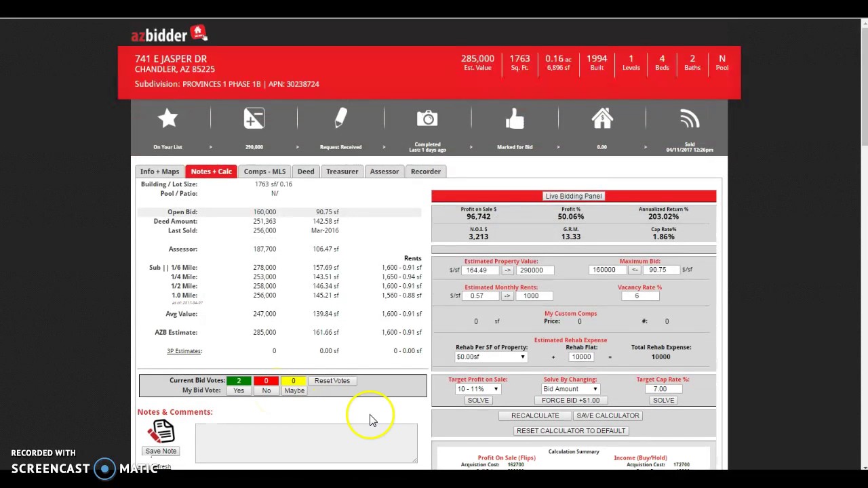Open the Info + Maps tab
The image size is (868, 488).
point(159,171)
